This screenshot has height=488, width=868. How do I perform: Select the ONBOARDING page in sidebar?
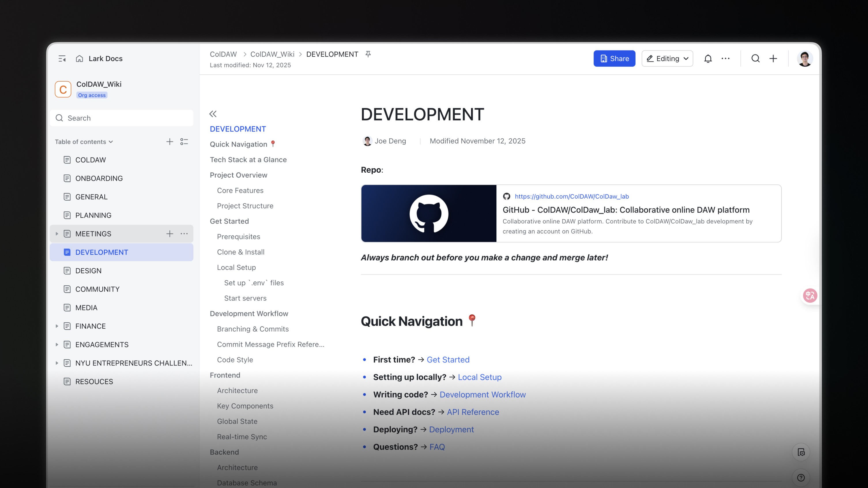coord(99,178)
